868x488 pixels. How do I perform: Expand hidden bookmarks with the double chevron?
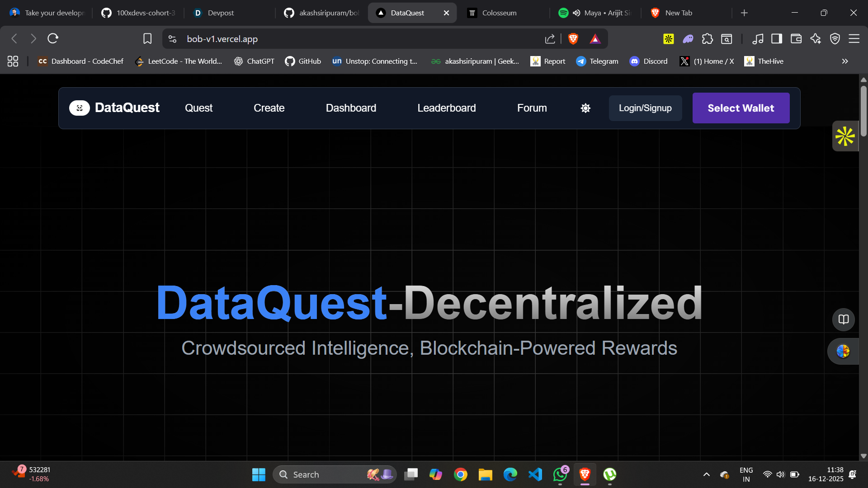click(844, 61)
